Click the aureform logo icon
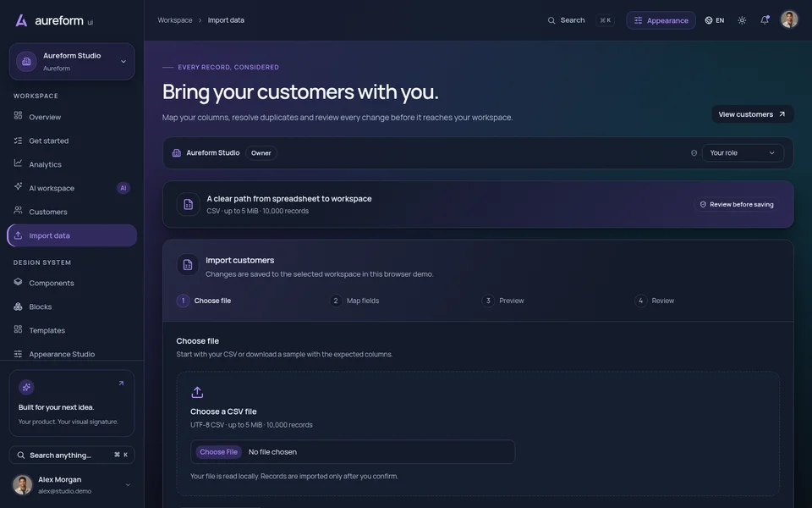812x508 pixels. 21,20
